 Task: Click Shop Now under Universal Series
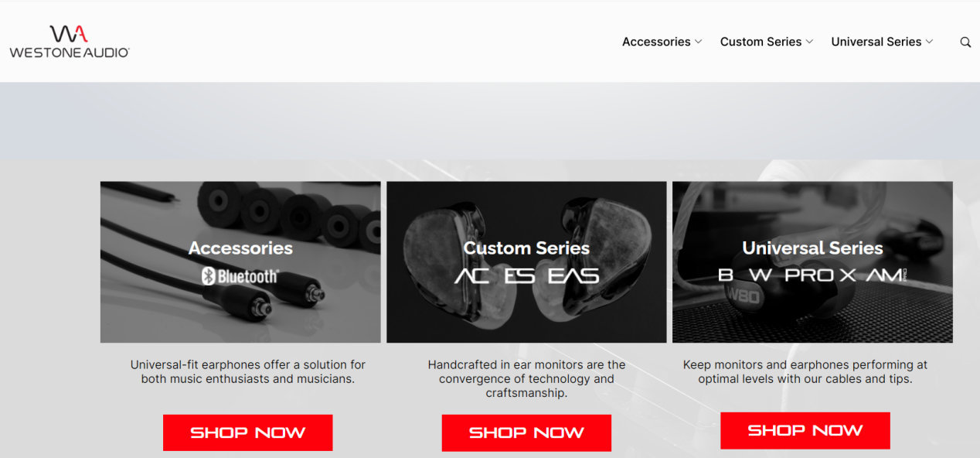(805, 430)
